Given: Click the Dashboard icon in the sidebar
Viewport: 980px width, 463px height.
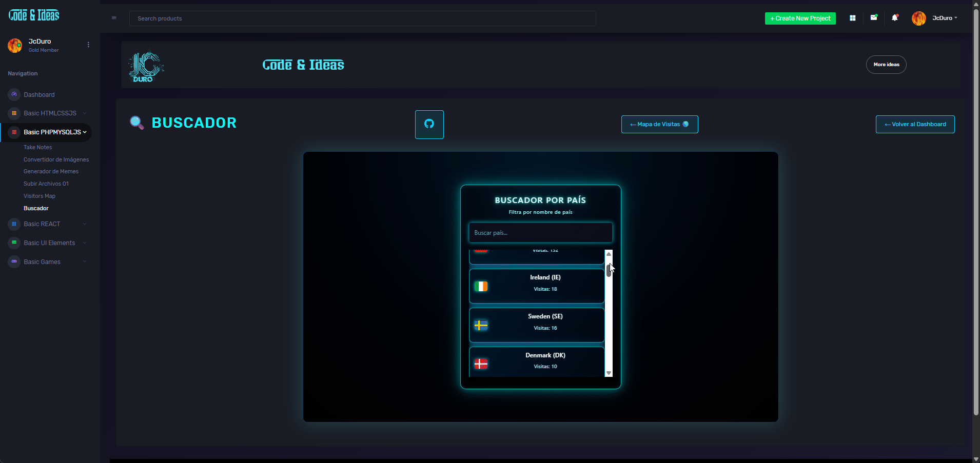Looking at the screenshot, I should [x=14, y=95].
